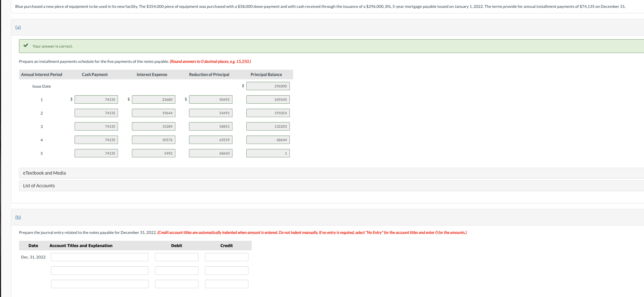The height and width of the screenshot is (297, 644).
Task: Click period 2 reduction of principal 54491
Action: pyautogui.click(x=210, y=113)
